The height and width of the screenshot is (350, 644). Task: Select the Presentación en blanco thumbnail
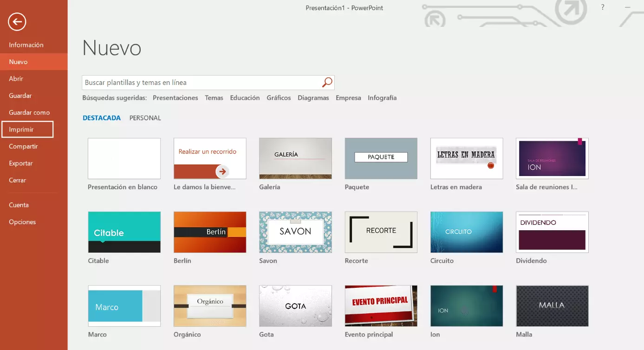coord(124,158)
